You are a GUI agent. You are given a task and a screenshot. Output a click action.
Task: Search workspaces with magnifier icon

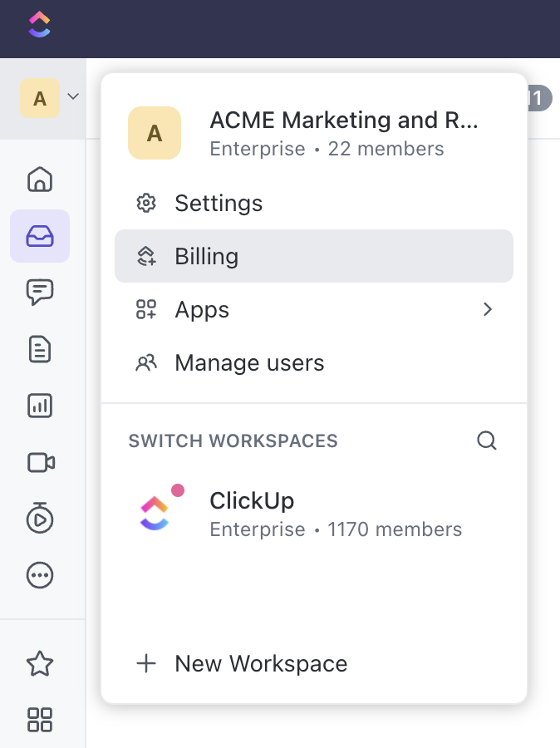point(487,440)
